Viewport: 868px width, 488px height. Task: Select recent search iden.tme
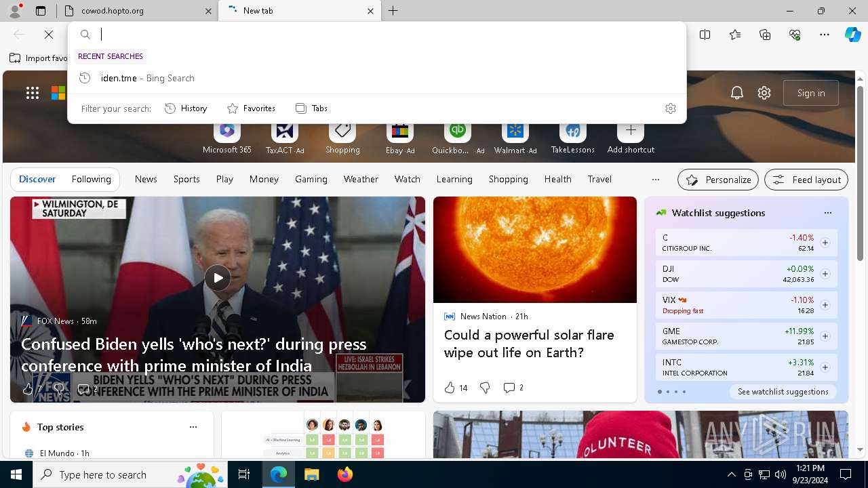[377, 78]
